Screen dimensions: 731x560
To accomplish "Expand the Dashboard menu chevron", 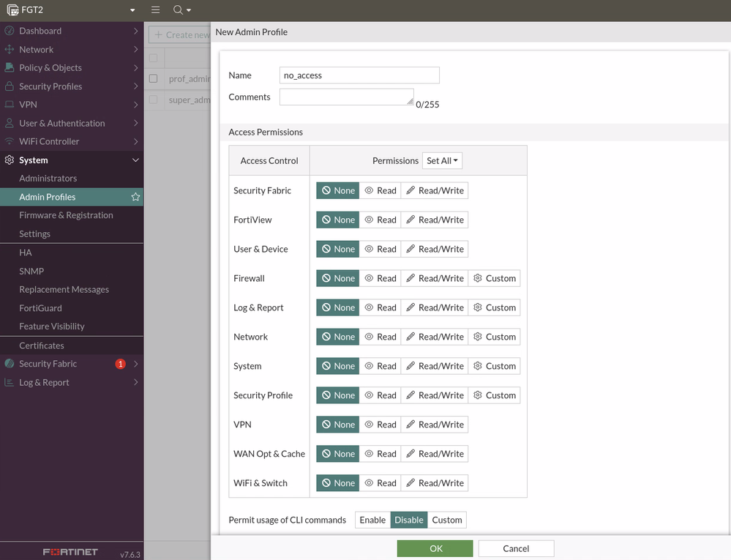I will [135, 31].
